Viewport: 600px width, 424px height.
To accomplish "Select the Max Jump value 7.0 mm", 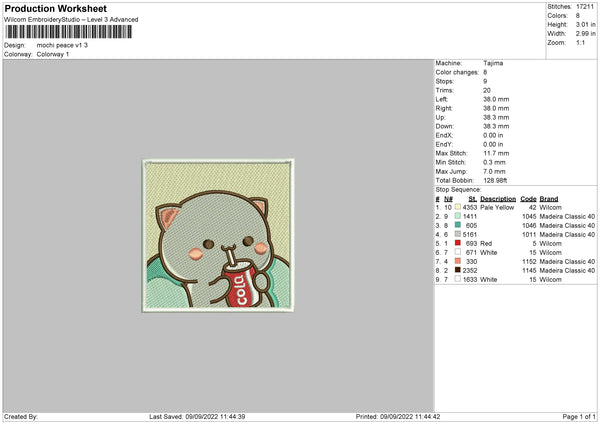I will click(494, 171).
